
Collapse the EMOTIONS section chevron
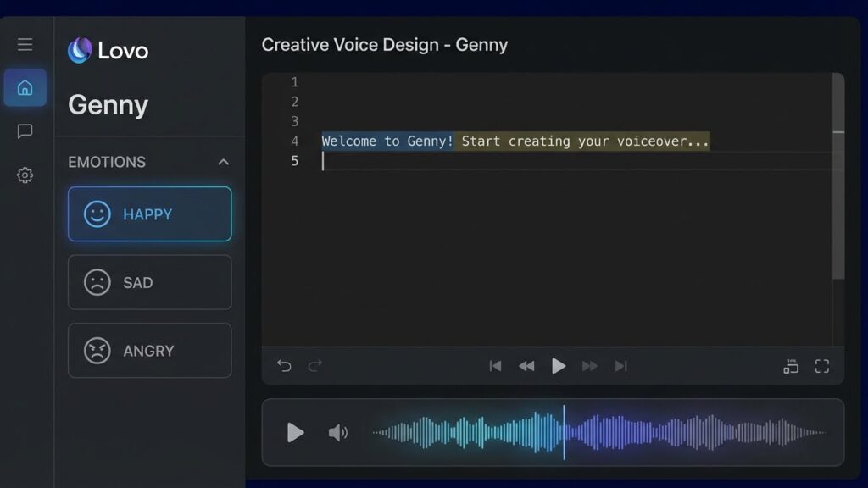[x=223, y=162]
